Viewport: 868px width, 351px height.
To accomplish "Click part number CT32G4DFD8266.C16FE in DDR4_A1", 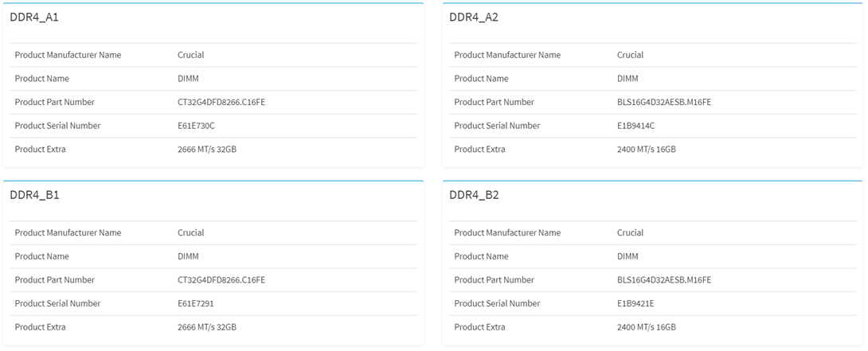I will (x=221, y=102).
